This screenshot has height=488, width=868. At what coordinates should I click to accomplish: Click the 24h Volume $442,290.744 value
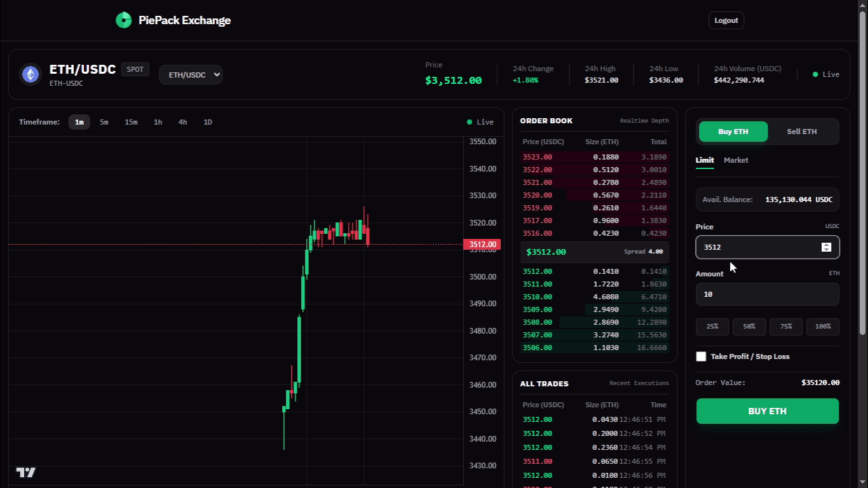[x=739, y=80]
